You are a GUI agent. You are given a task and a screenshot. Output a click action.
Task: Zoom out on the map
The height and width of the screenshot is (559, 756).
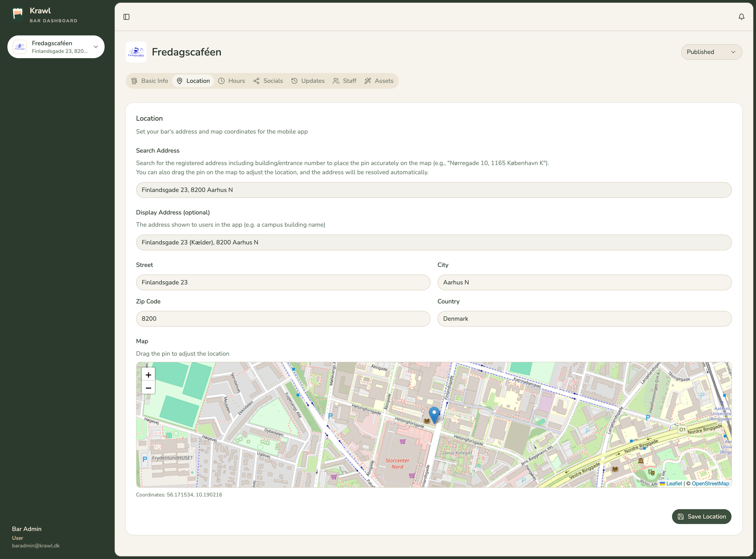coord(148,388)
